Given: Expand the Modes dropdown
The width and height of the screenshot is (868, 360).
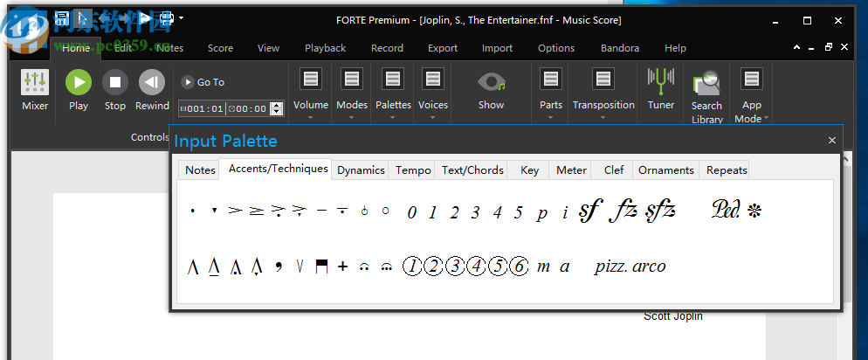Looking at the screenshot, I should click(x=352, y=93).
